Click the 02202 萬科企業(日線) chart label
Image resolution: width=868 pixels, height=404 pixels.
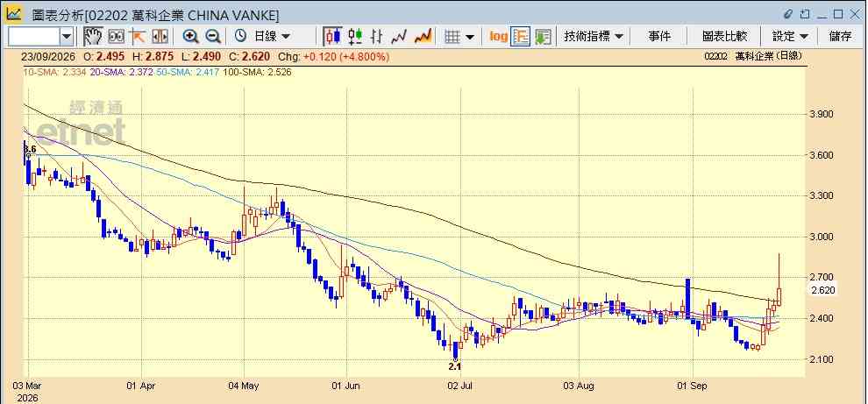pyautogui.click(x=753, y=56)
